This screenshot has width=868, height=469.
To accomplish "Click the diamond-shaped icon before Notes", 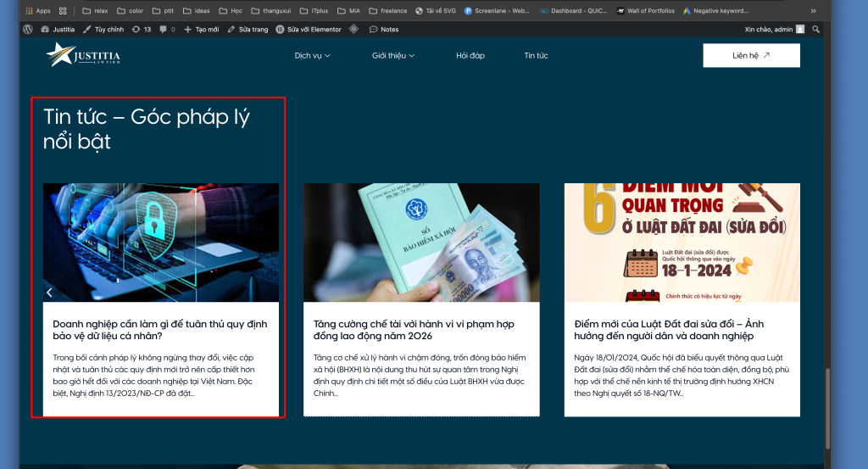I will [x=353, y=29].
